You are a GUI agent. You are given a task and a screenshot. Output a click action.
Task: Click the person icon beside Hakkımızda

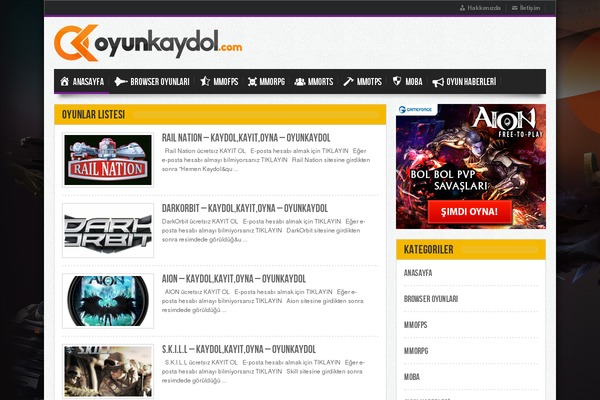462,8
